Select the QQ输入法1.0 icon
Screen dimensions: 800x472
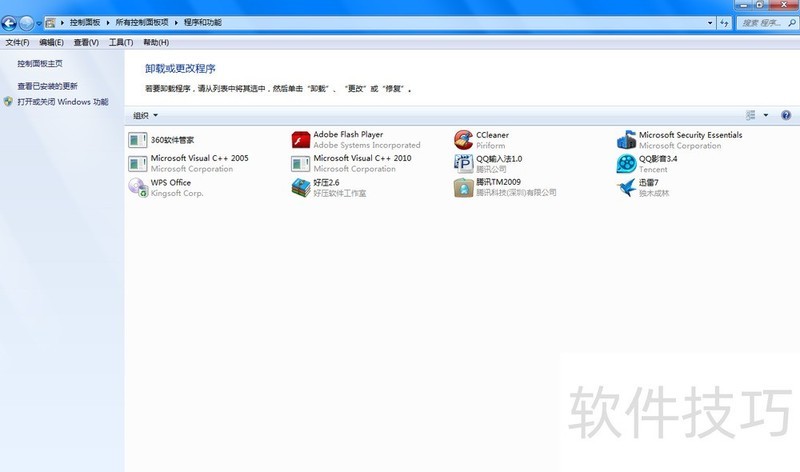(463, 163)
